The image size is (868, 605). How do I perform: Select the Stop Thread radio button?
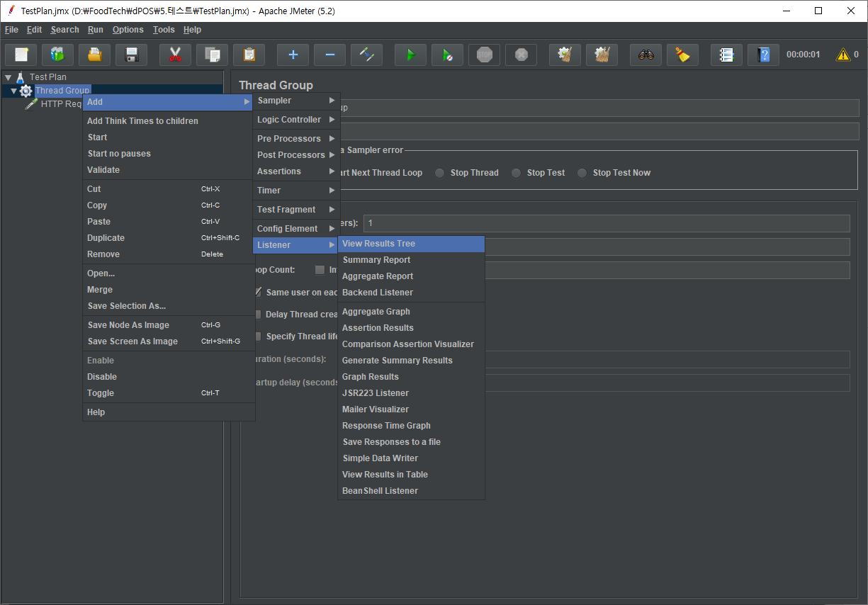(x=440, y=173)
